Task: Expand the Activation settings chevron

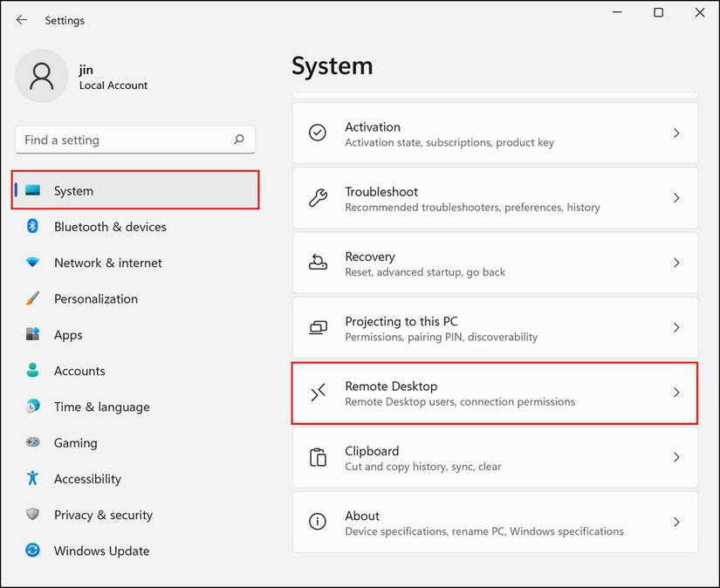Action: tap(675, 133)
